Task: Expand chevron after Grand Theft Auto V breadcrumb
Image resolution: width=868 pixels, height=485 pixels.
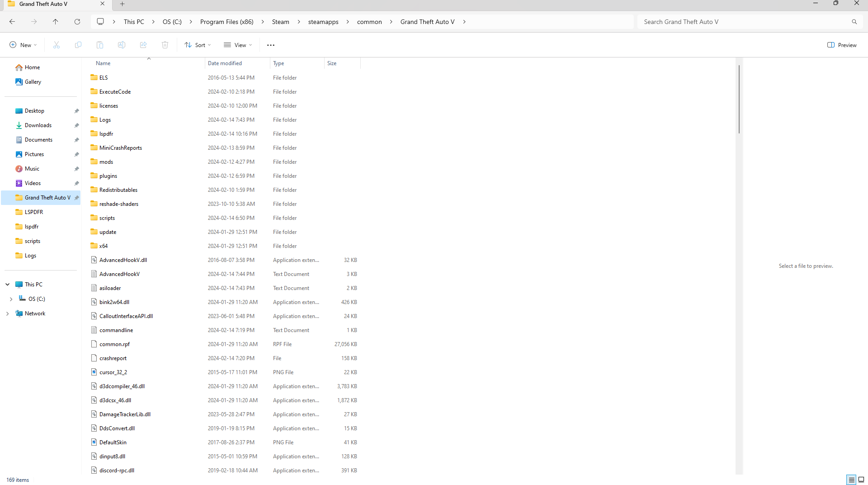Action: (x=464, y=22)
